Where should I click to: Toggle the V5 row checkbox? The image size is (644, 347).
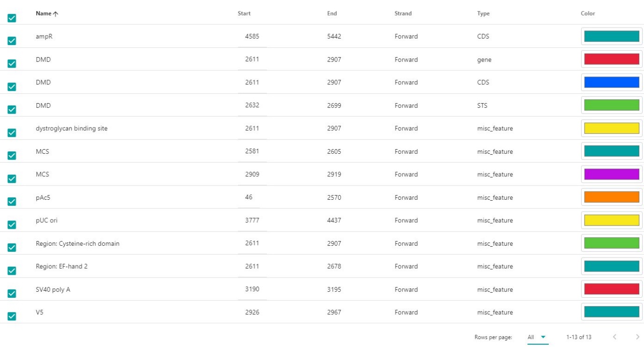point(12,317)
